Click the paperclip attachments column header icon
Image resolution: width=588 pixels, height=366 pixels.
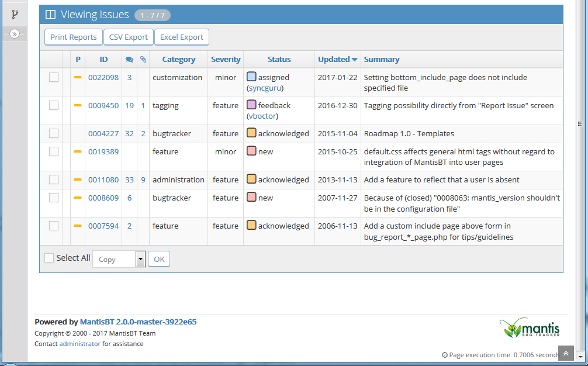point(143,60)
